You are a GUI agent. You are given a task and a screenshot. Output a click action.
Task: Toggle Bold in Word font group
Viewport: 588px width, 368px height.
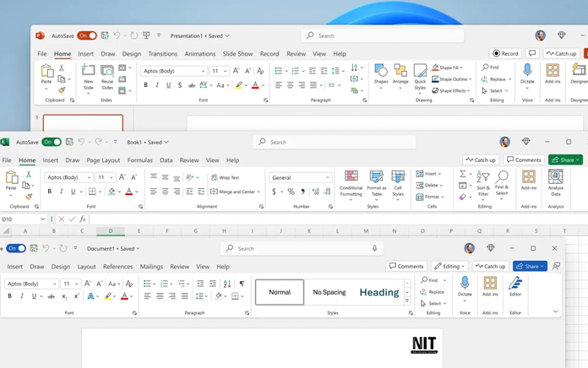click(x=10, y=296)
